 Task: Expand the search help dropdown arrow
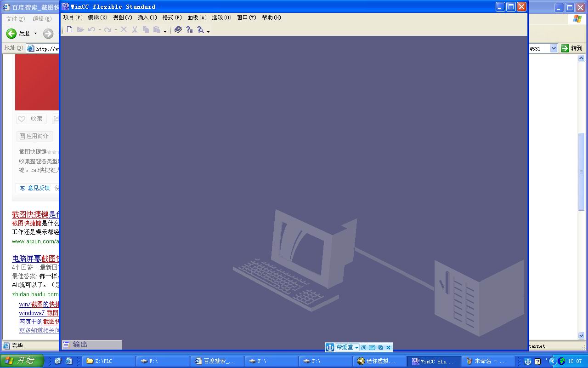coord(209,31)
